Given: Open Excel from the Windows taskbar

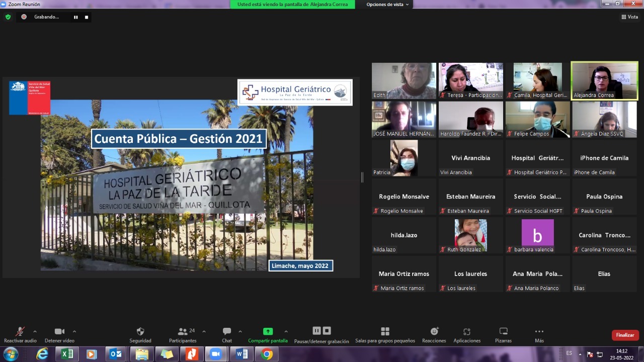Looking at the screenshot, I should click(x=66, y=354).
